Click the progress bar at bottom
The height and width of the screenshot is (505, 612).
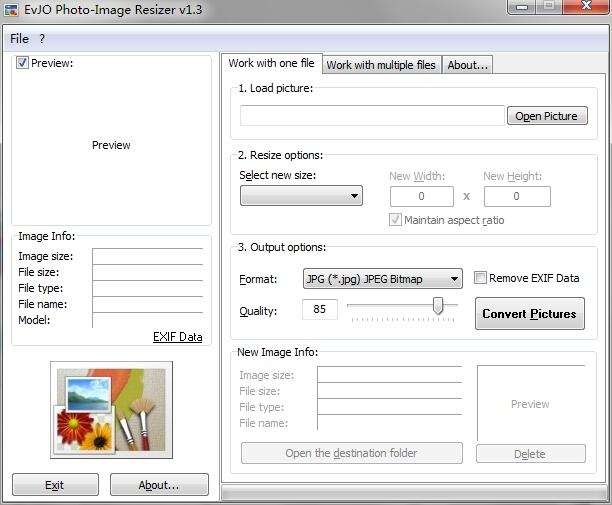coord(413,493)
